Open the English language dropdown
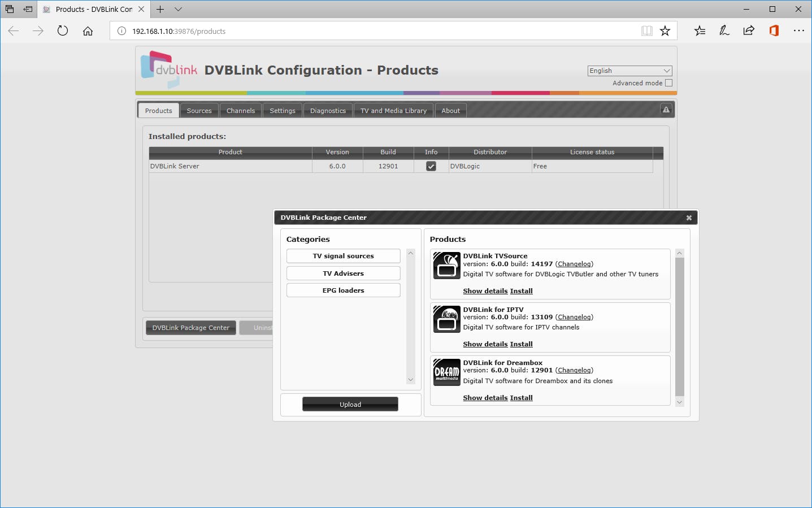The width and height of the screenshot is (812, 508). pyautogui.click(x=629, y=71)
